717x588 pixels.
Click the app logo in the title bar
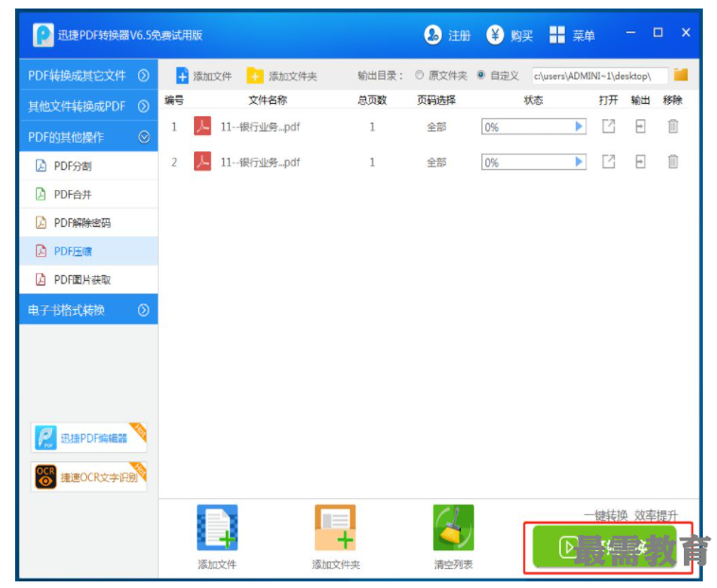tap(44, 35)
